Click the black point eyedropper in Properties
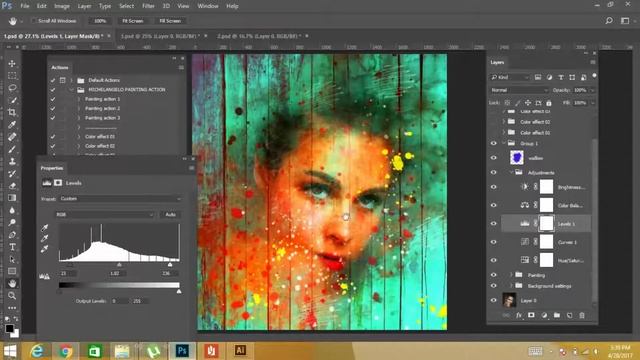This screenshot has height=360, width=640. 44,228
